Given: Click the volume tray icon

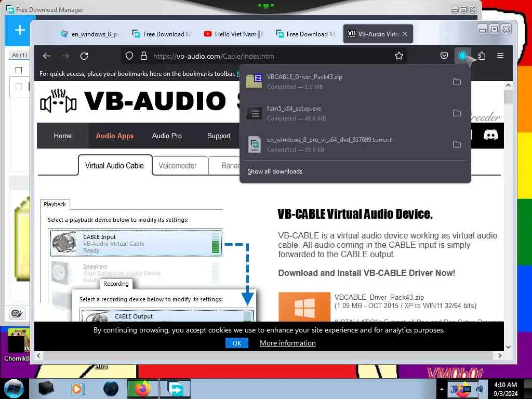Looking at the screenshot, I should point(480,389).
